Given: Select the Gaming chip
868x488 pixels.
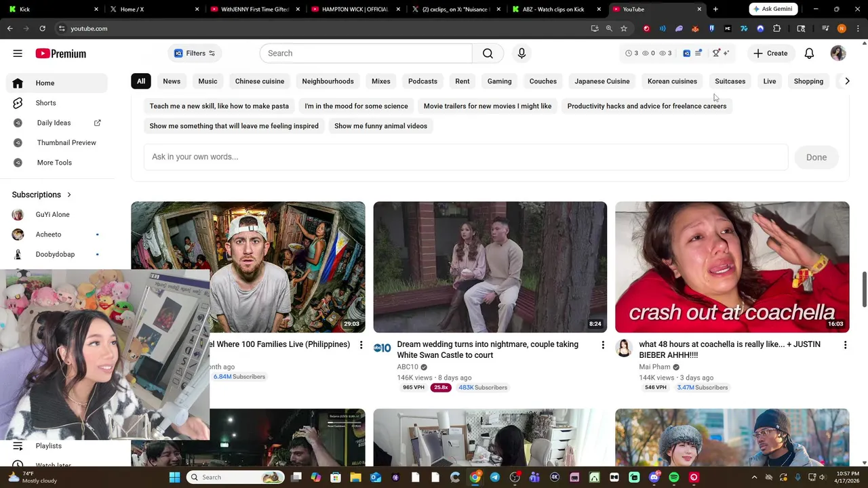Looking at the screenshot, I should pos(499,81).
